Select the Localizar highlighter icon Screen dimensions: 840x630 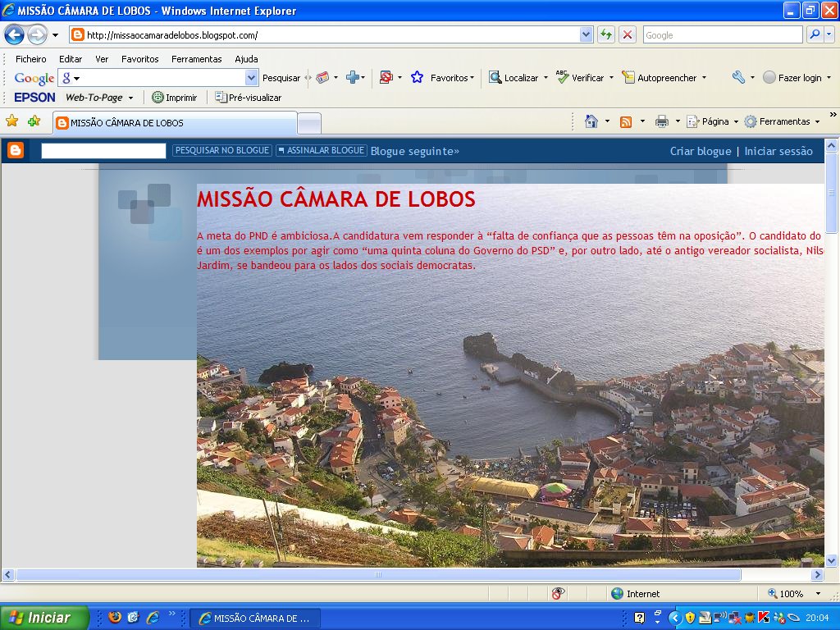[x=495, y=78]
